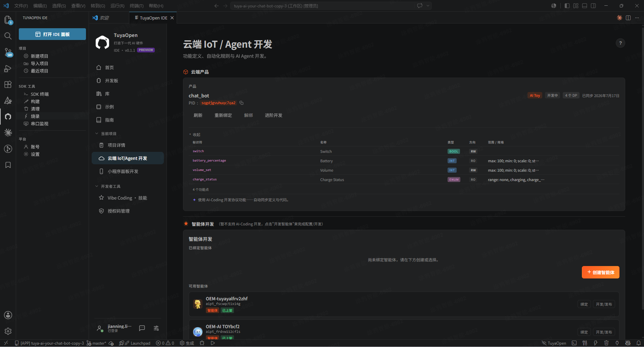Select 导入项目 in the sidebar
This screenshot has width=644, height=347.
(x=39, y=63)
